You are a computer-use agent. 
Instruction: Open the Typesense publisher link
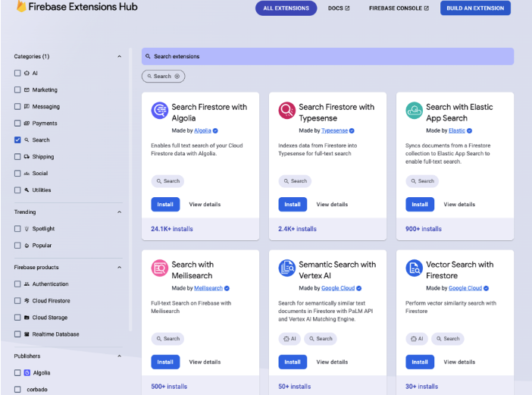click(334, 130)
